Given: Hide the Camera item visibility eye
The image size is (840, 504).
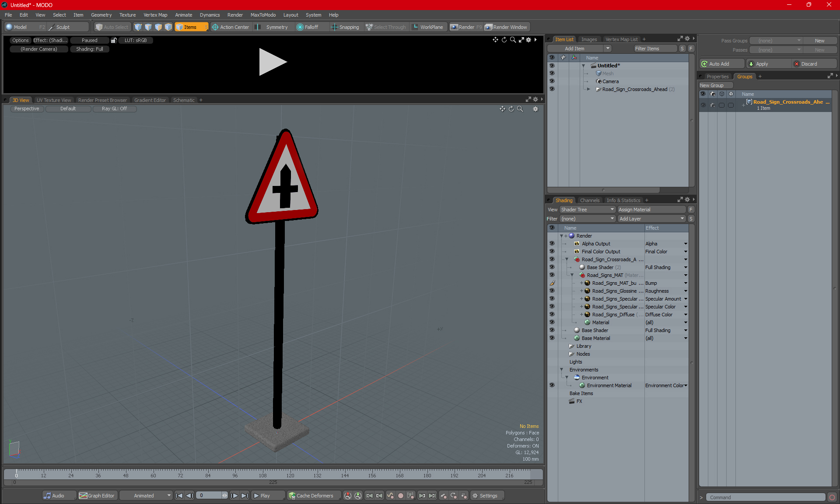Looking at the screenshot, I should (x=552, y=81).
